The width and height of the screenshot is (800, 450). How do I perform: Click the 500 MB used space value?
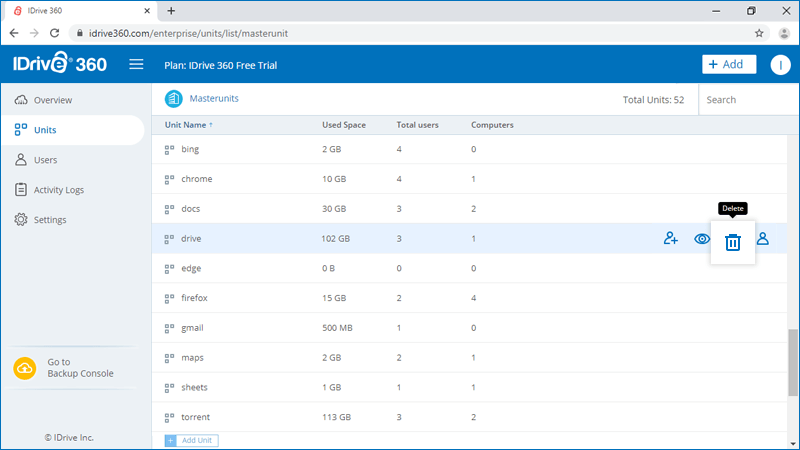[337, 328]
